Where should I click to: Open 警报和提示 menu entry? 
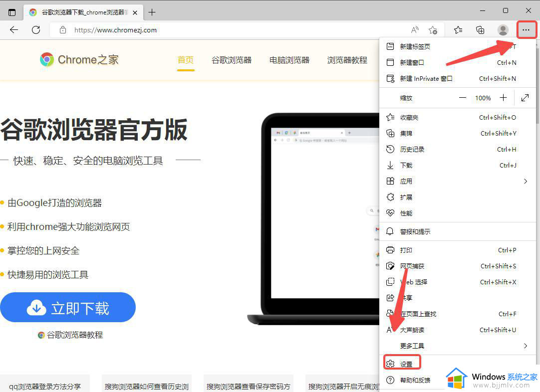(457, 231)
